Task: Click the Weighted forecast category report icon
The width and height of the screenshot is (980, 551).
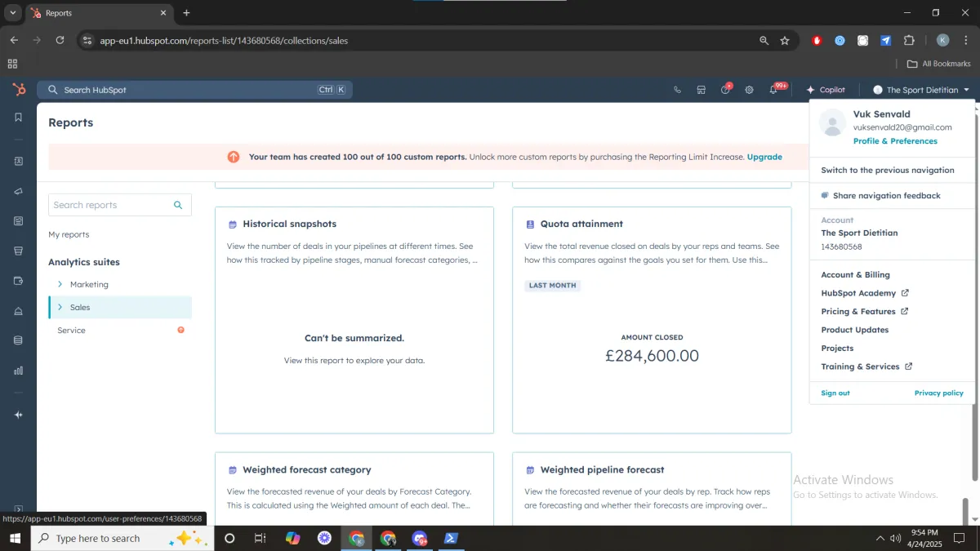Action: pyautogui.click(x=233, y=470)
